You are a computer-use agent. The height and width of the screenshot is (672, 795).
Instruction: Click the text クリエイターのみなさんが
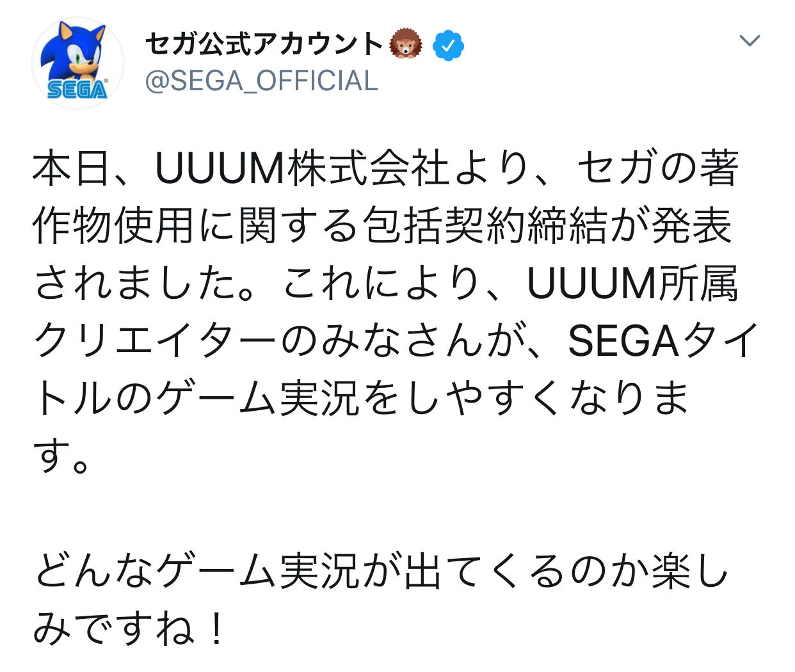275,340
